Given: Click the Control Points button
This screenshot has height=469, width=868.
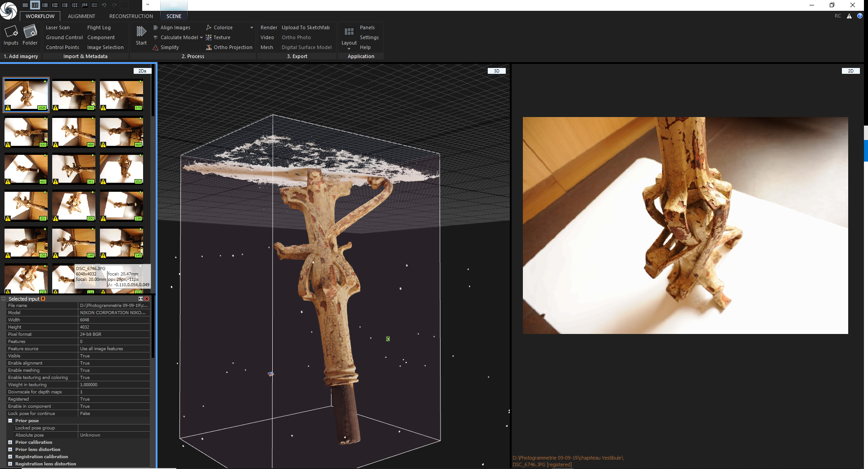Looking at the screenshot, I should pos(63,47).
